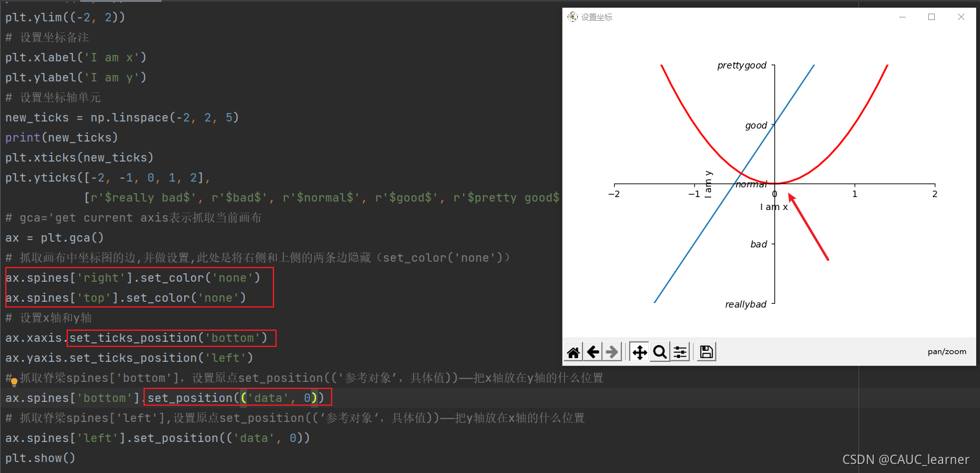Click the ax.spines['left'].set_position line
Image resolution: width=980 pixels, height=473 pixels.
click(158, 438)
